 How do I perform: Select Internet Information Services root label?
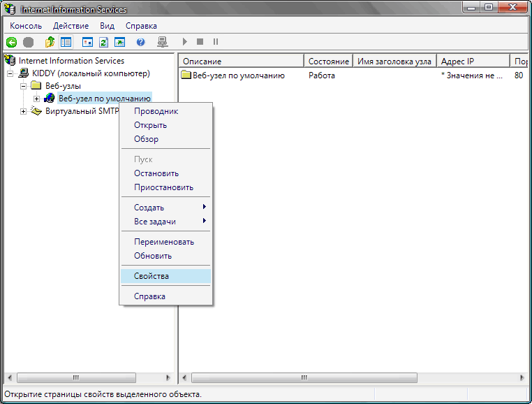coord(72,61)
